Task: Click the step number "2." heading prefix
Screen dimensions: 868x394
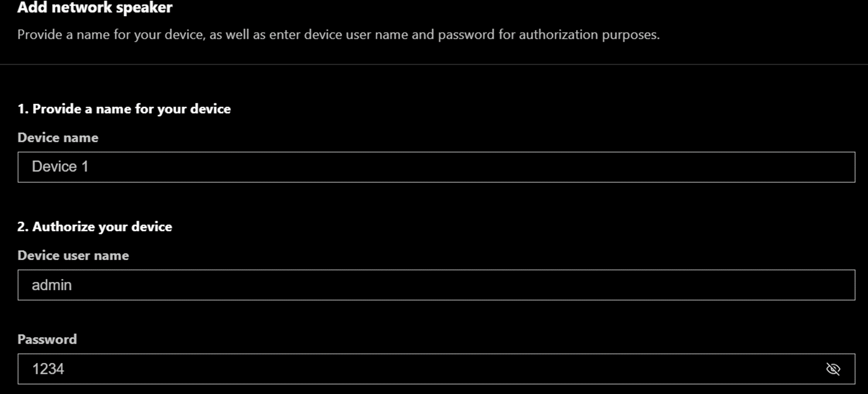Action: [23, 227]
